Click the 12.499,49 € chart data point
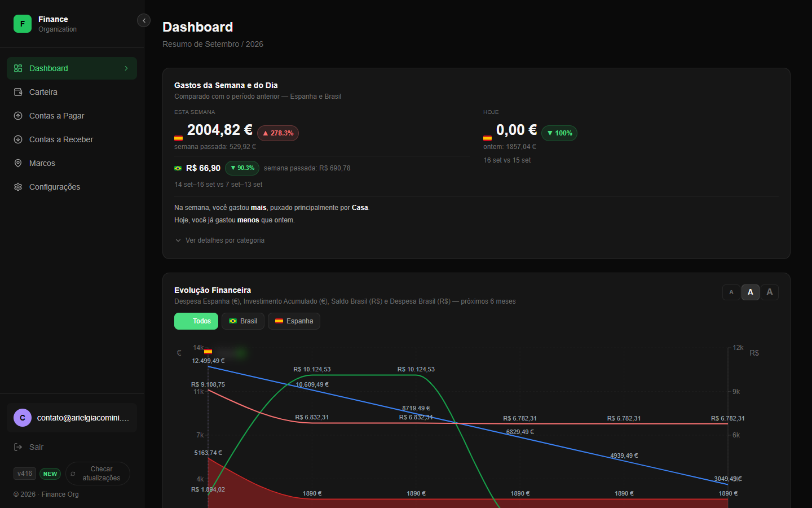 (208, 361)
